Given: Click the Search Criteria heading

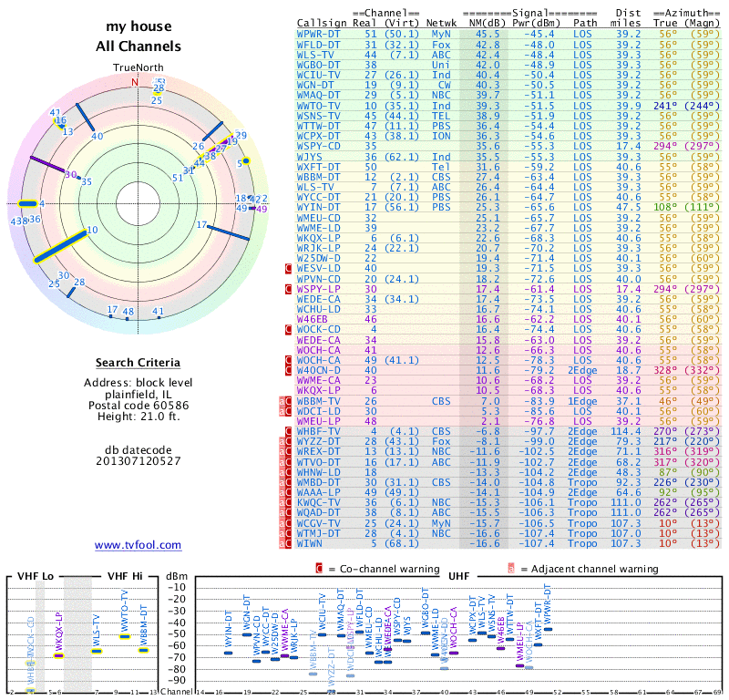Looking at the screenshot, I should 138,363.
